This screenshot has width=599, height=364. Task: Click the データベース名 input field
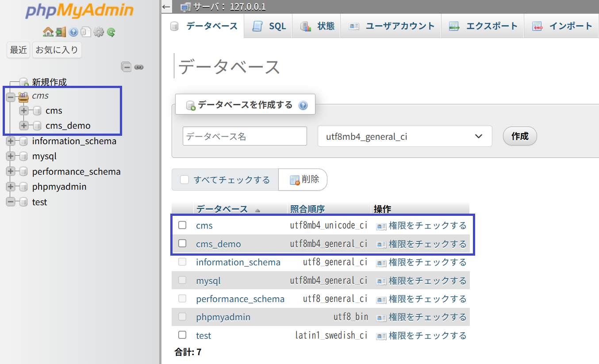pyautogui.click(x=245, y=136)
